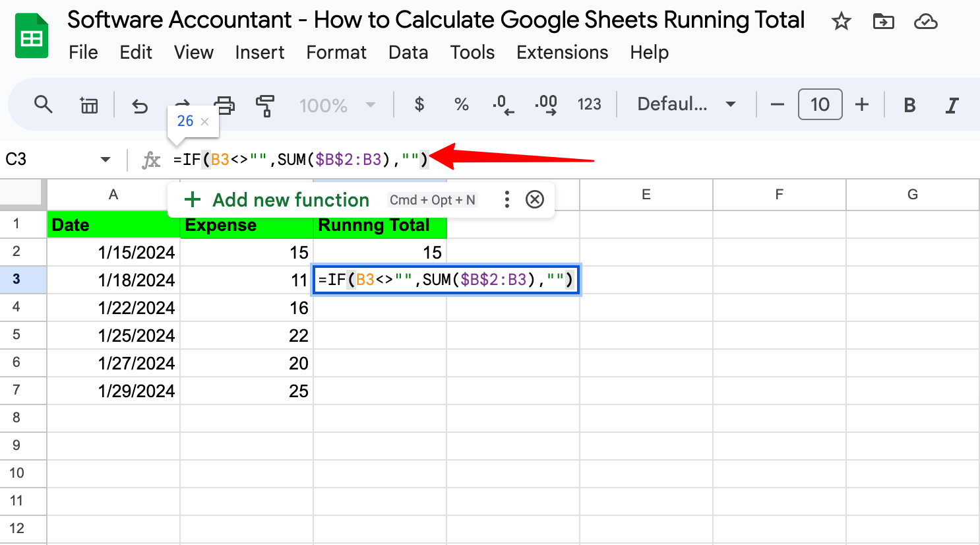Click cell with date 1/22/2024

(x=113, y=307)
